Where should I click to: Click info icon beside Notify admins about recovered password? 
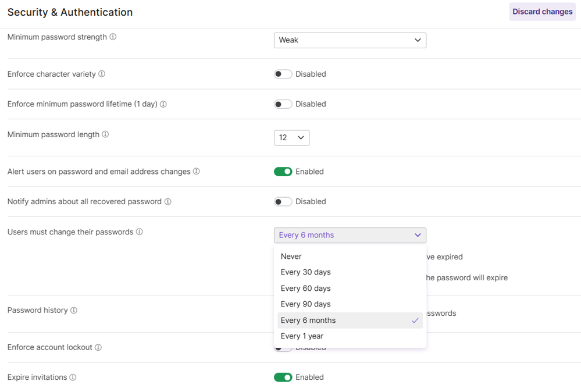(x=168, y=202)
